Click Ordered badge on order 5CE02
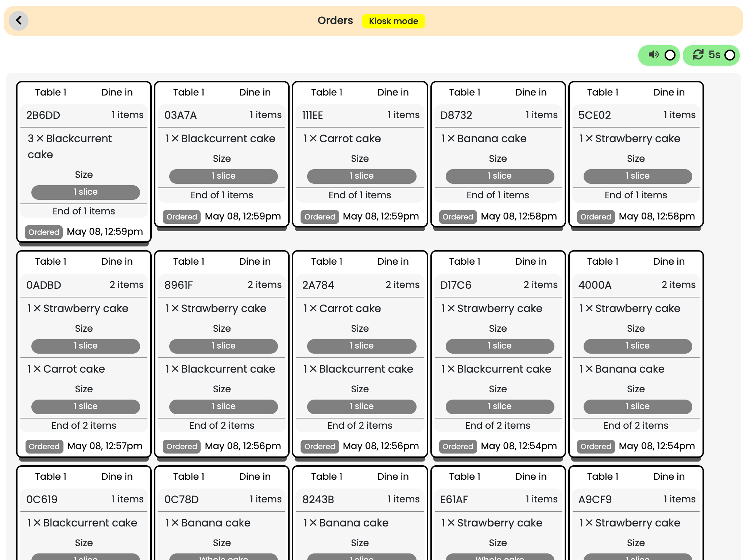747x560 pixels. tap(595, 217)
